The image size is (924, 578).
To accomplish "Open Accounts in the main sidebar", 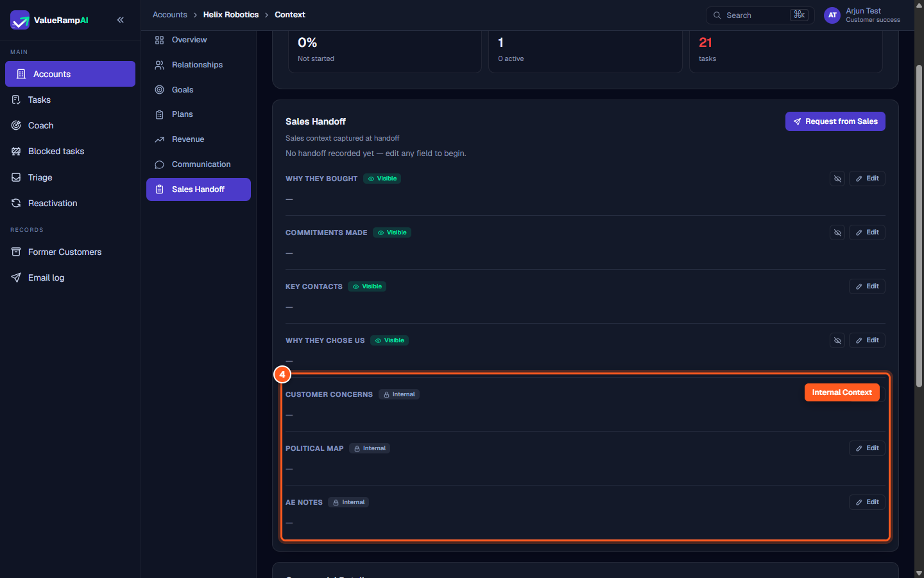I will click(x=70, y=74).
